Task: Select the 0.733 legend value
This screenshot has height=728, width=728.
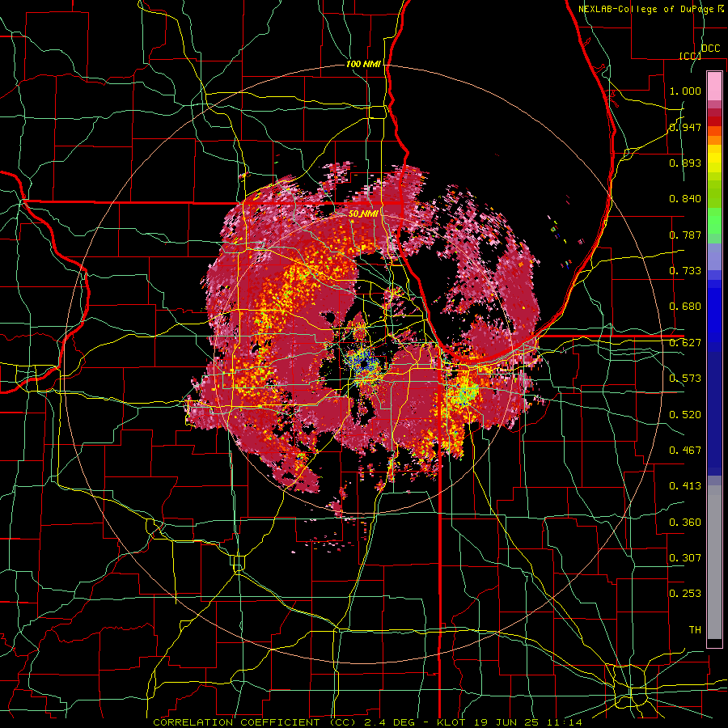Action: pos(685,271)
